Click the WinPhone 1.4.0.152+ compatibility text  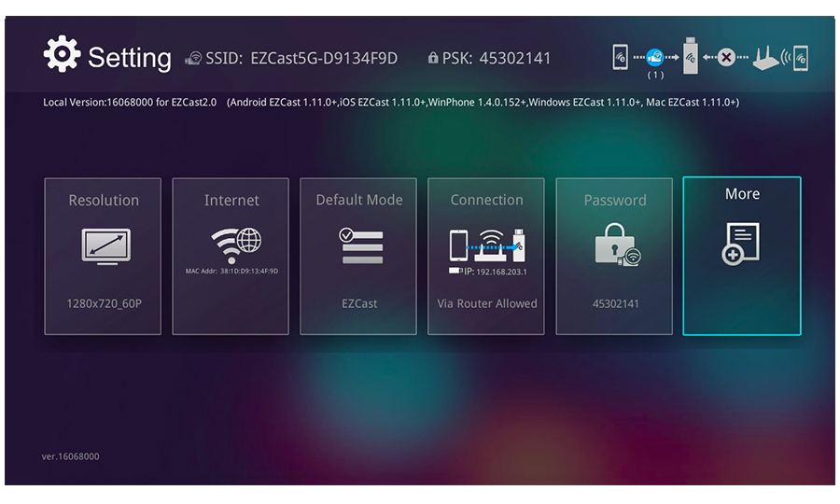tap(477, 103)
